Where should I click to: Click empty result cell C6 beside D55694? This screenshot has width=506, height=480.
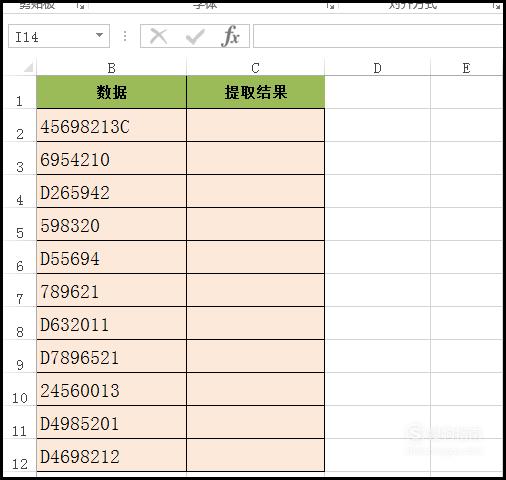click(x=255, y=257)
